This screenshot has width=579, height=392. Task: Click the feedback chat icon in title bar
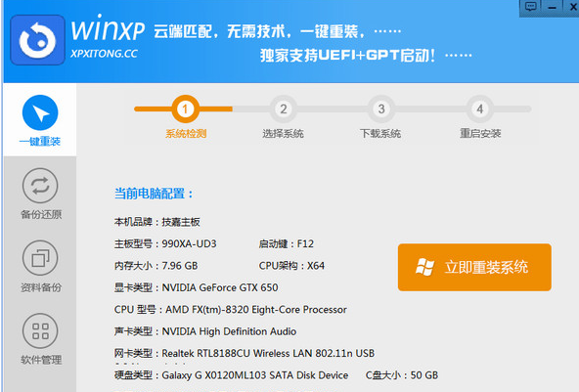click(531, 7)
